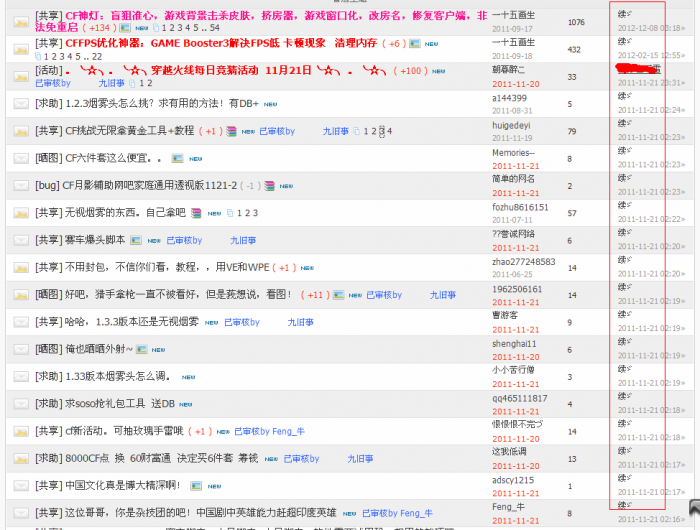This screenshot has width=700, height=530.
Task: Open author profile adscy1215
Action: click(x=513, y=480)
